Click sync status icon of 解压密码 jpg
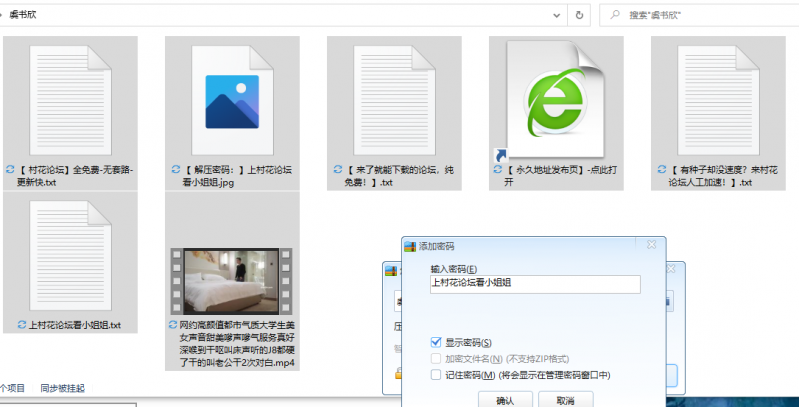The height and width of the screenshot is (407, 799). pyautogui.click(x=176, y=170)
